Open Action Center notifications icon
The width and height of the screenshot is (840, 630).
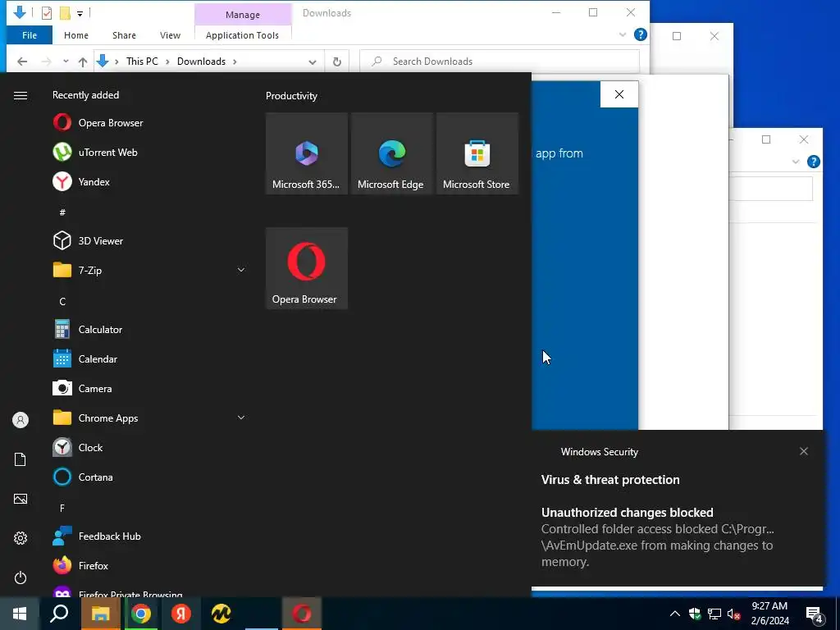[815, 614]
